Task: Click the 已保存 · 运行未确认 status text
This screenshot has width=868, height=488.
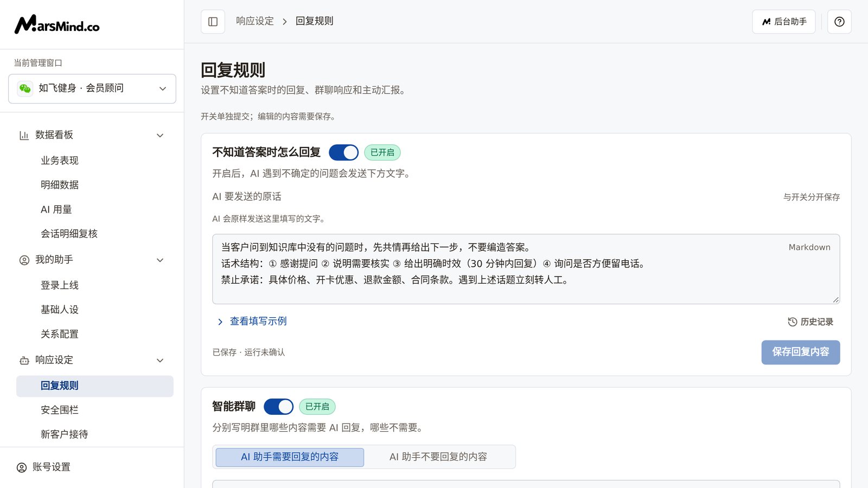Action: (248, 352)
